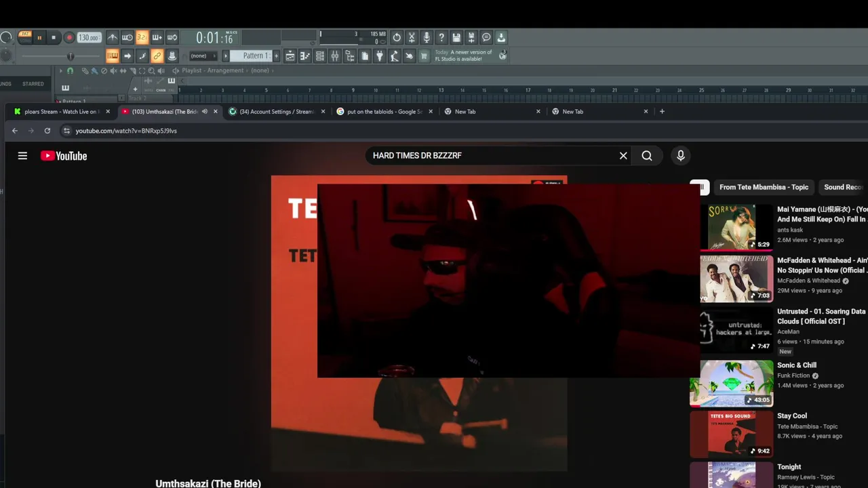Image resolution: width=868 pixels, height=488 pixels.
Task: Open FL Studio help question mark icon
Action: coord(441,37)
